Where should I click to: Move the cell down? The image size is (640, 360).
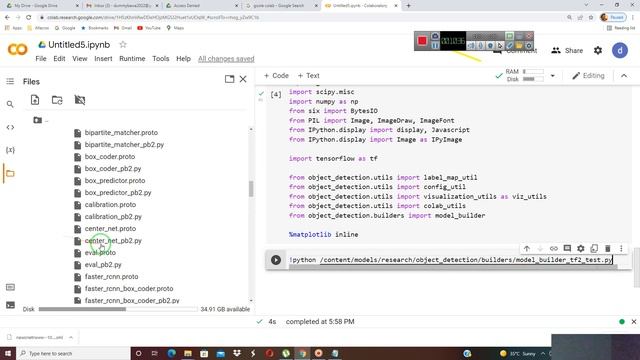(540, 249)
